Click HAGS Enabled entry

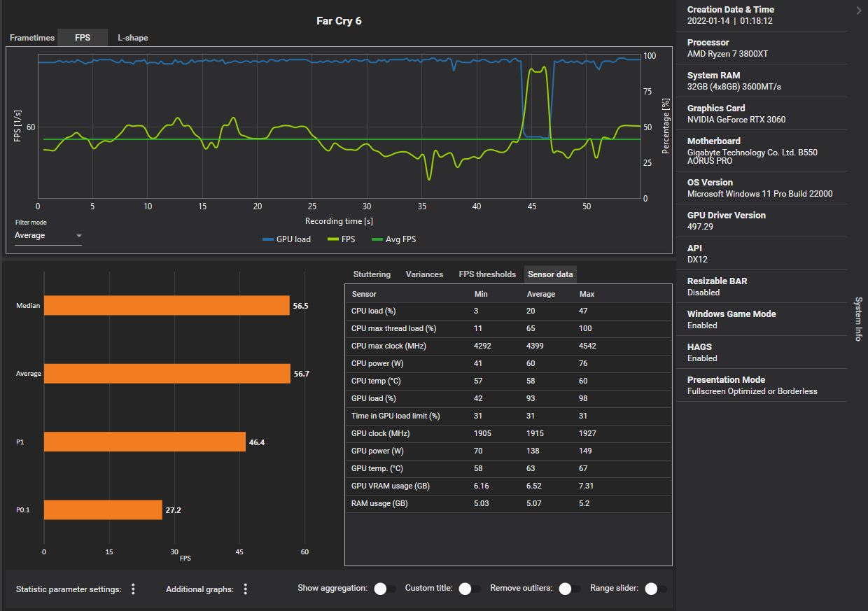(702, 358)
